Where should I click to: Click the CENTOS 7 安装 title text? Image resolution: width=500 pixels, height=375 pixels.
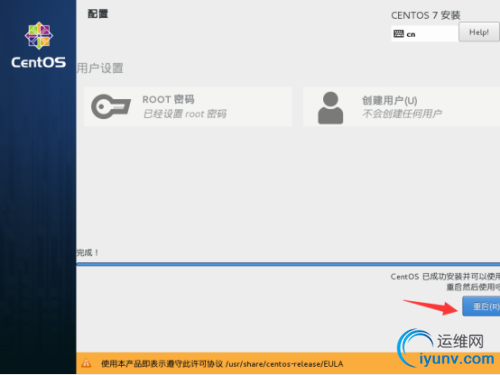click(426, 15)
